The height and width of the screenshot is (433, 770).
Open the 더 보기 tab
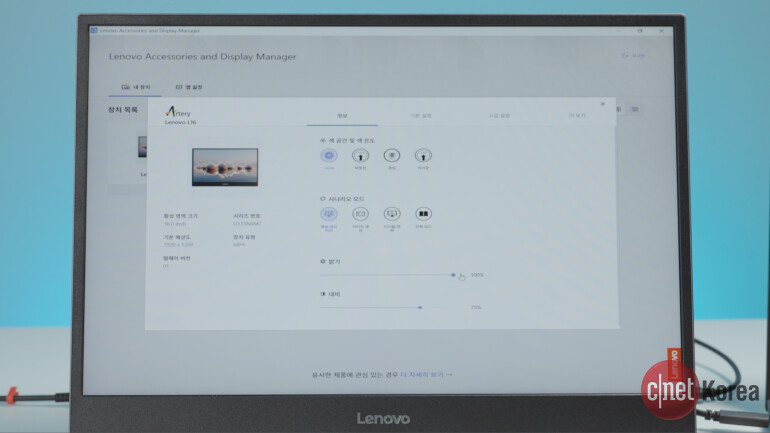[577, 116]
